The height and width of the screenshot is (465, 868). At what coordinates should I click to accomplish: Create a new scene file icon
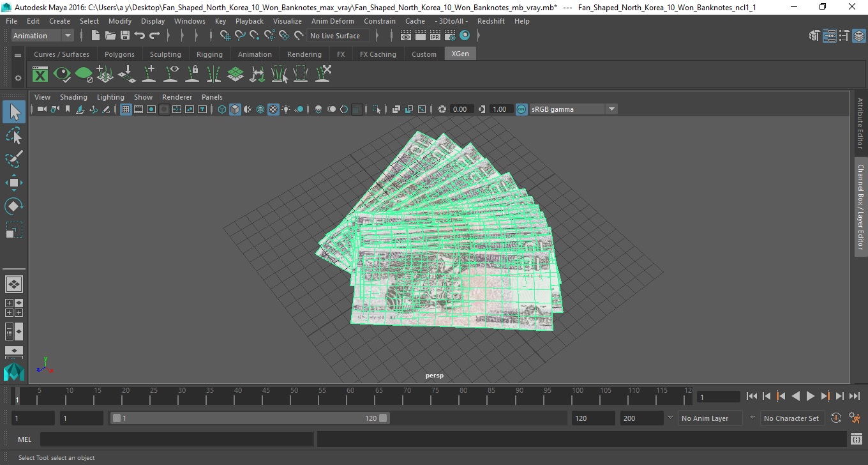(95, 36)
